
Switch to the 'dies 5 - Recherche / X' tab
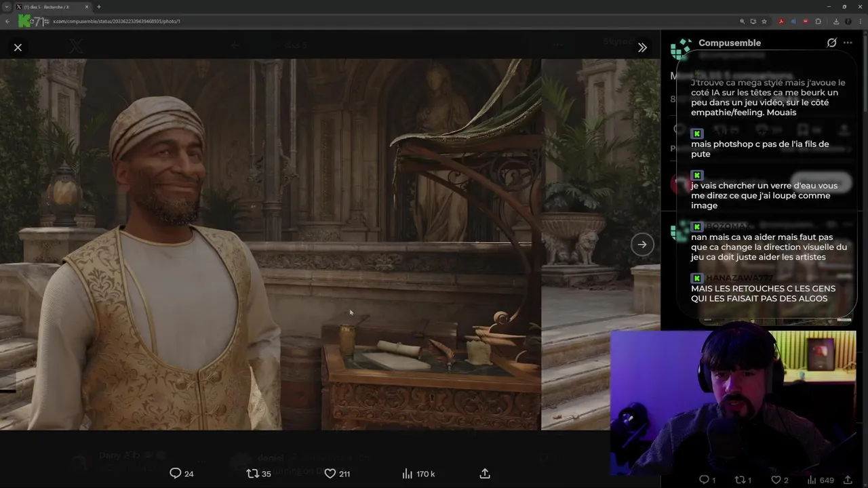click(53, 7)
